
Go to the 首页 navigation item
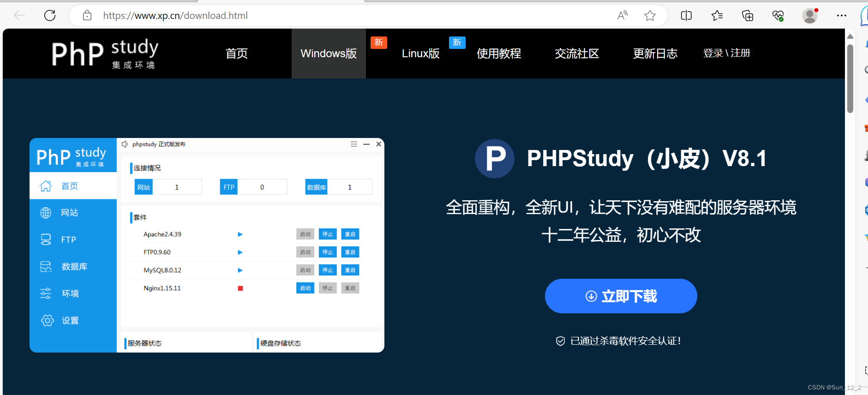(237, 54)
